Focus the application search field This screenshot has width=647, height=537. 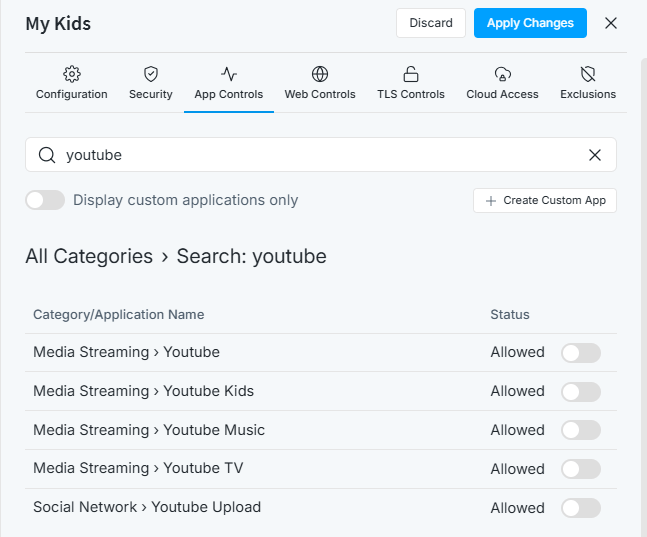321,155
